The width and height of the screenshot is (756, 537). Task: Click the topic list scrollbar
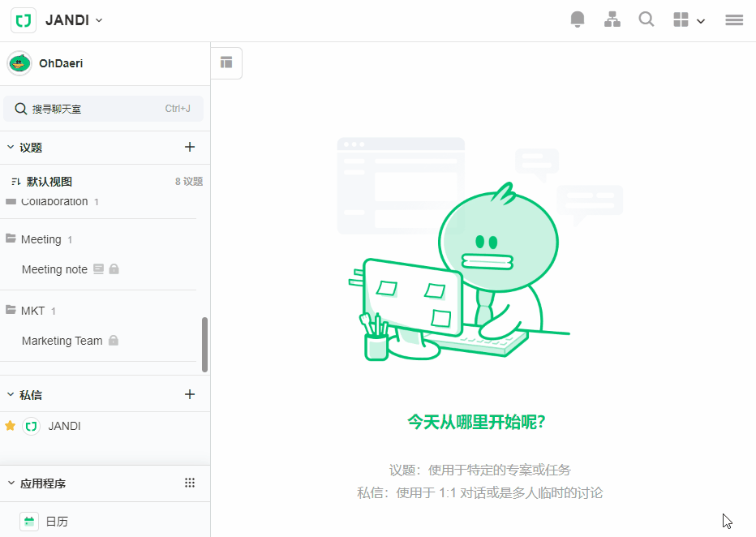(204, 344)
